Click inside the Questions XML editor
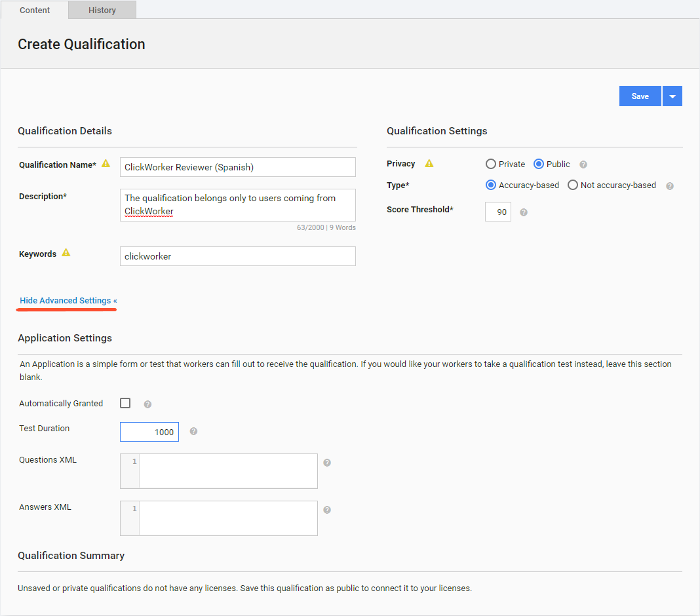The width and height of the screenshot is (700, 616). tap(219, 471)
